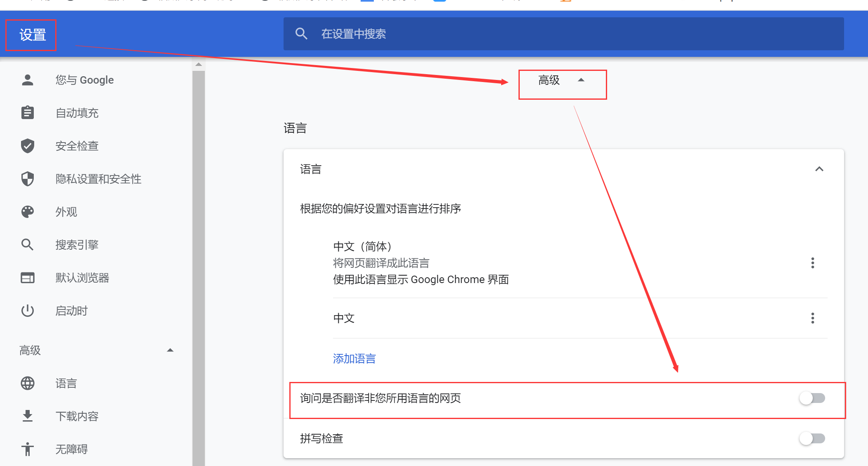This screenshot has width=868, height=466.
Task: Click the sidebar vertical scrollbar track
Action: [199, 268]
